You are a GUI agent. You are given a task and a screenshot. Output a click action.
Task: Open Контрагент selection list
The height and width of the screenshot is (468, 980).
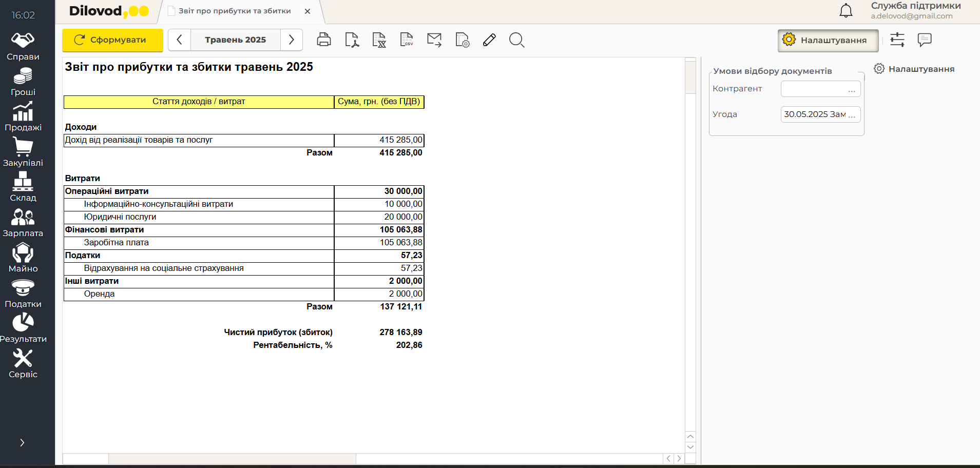[852, 89]
